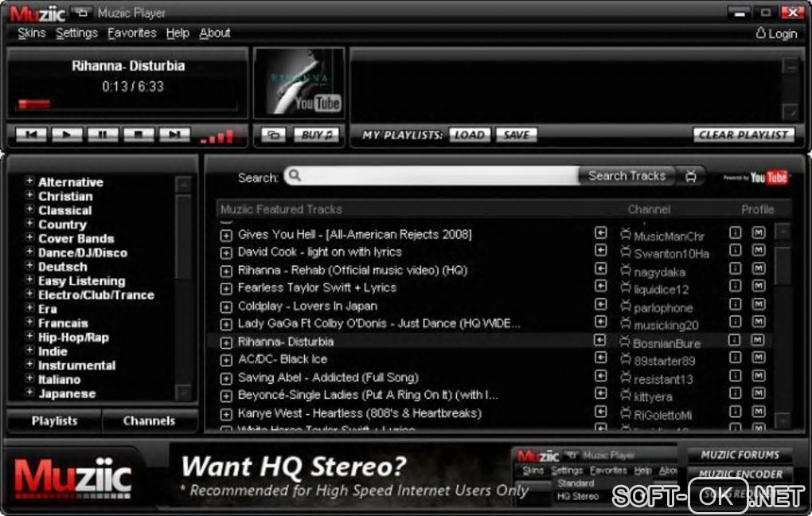Pause the current song
Image resolution: width=812 pixels, height=516 pixels.
pos(103,135)
